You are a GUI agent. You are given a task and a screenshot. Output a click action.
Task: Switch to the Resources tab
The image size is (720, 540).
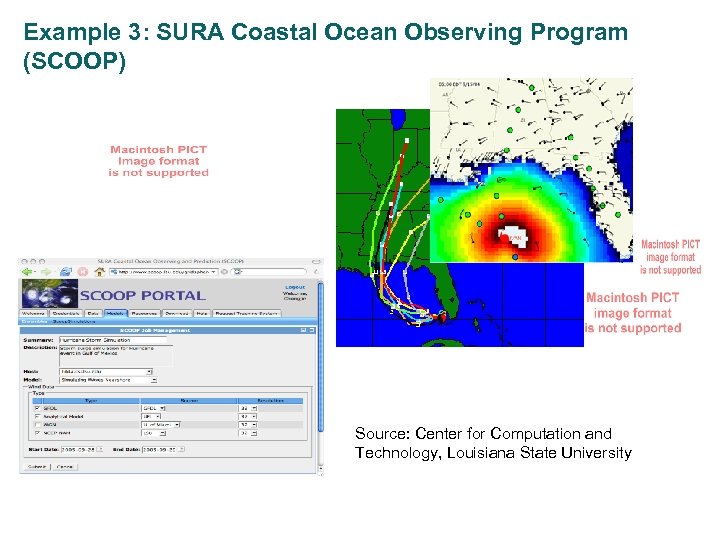(x=144, y=314)
